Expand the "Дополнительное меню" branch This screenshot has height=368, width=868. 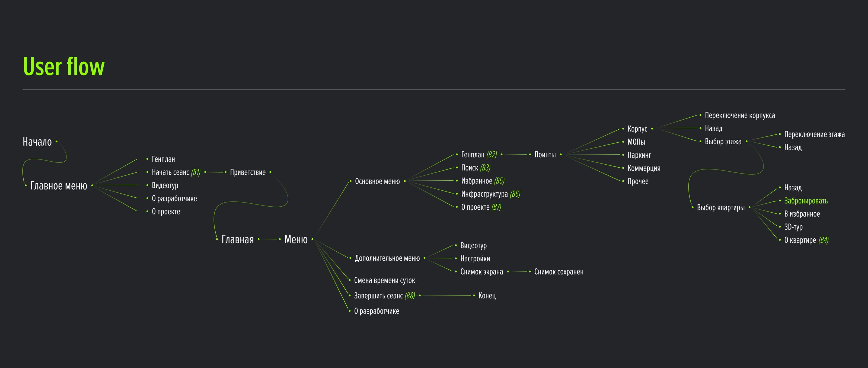tap(387, 258)
